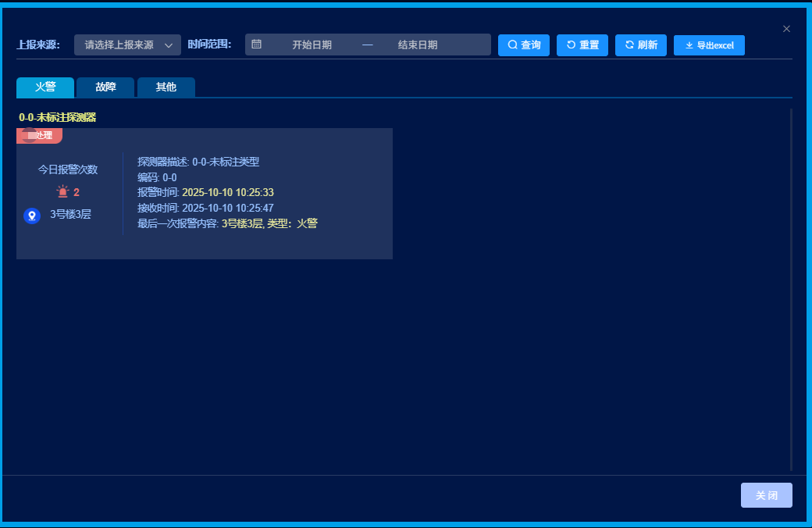812x528 pixels.
Task: Click the 关闭 button at bottom right
Action: coord(766,495)
